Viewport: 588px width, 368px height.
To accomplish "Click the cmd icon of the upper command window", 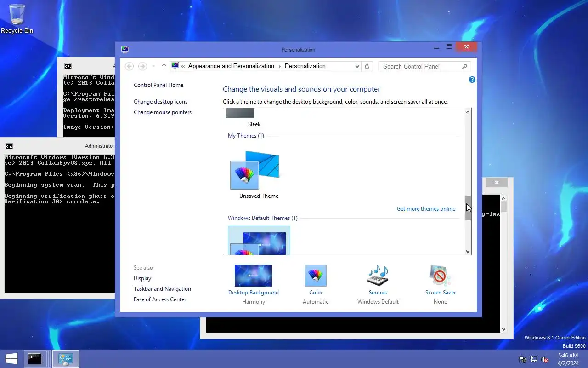I will click(68, 66).
